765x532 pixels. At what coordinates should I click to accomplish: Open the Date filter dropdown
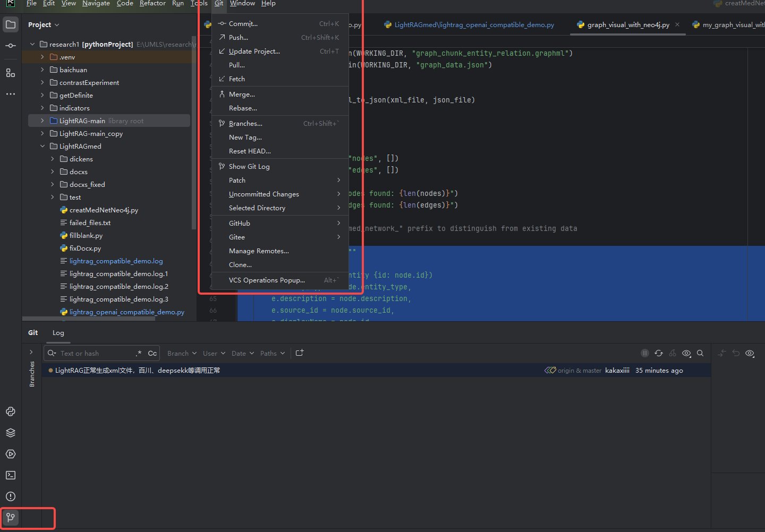(243, 353)
